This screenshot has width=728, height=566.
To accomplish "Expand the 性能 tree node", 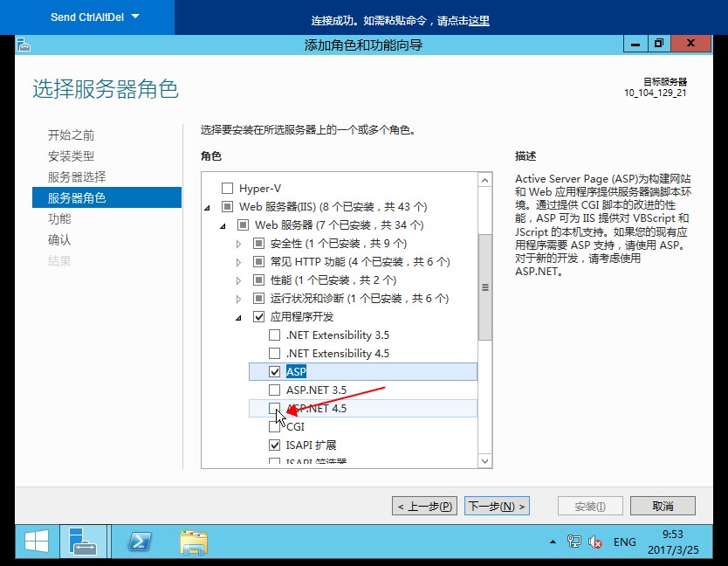I will point(238,280).
